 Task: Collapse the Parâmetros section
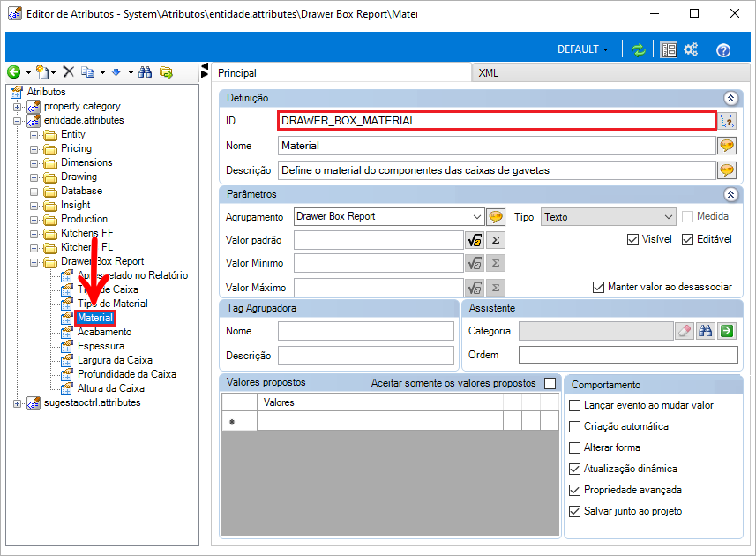[x=730, y=194]
